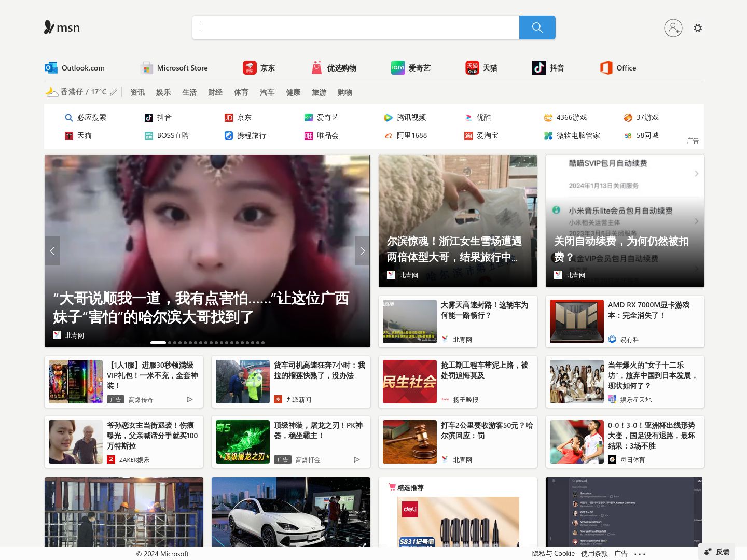Viewport: 747px width, 560px height.
Task: Click the 反馈 feedback button
Action: coord(717,552)
